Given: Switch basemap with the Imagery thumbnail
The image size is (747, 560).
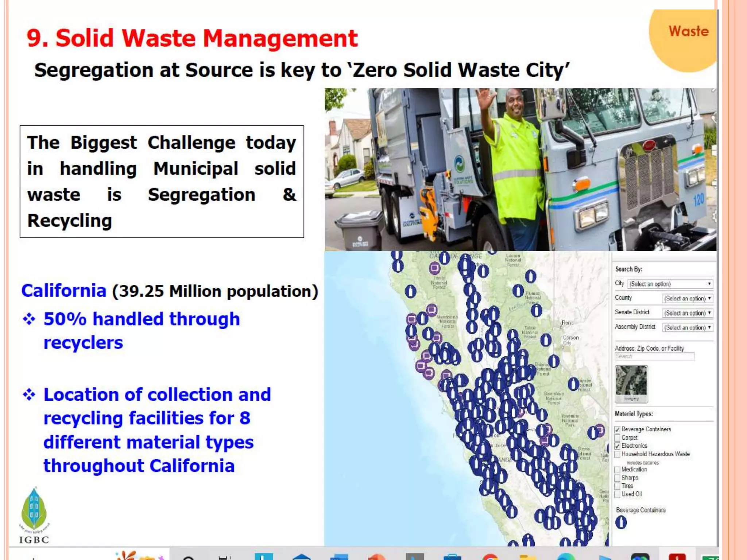Looking at the screenshot, I should (x=631, y=384).
